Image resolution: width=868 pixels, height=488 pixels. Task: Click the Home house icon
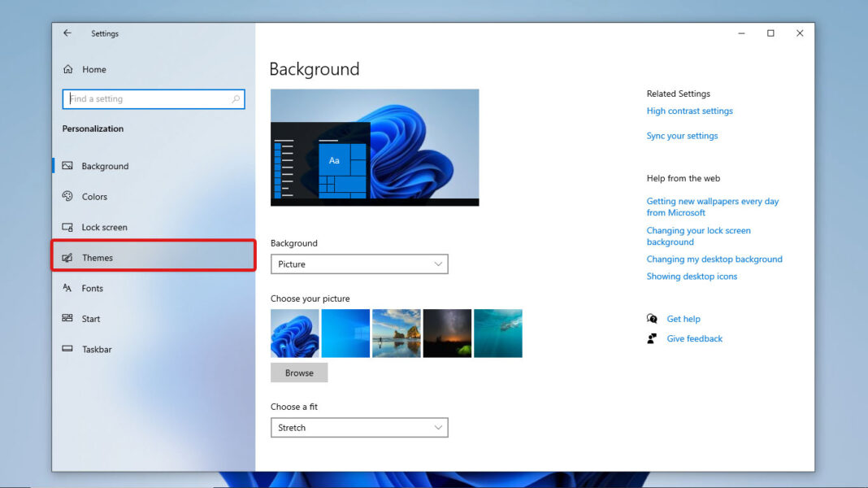[70, 69]
